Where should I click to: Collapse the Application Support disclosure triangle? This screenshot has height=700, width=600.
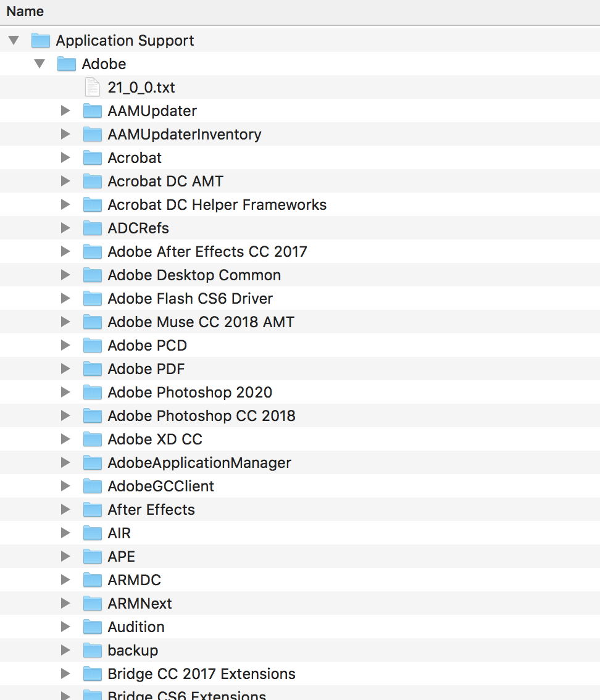(14, 40)
